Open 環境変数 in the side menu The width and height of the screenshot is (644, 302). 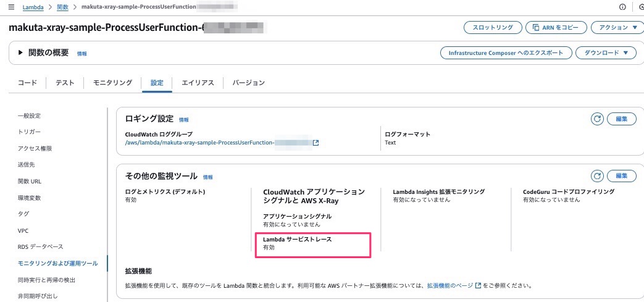tap(29, 198)
